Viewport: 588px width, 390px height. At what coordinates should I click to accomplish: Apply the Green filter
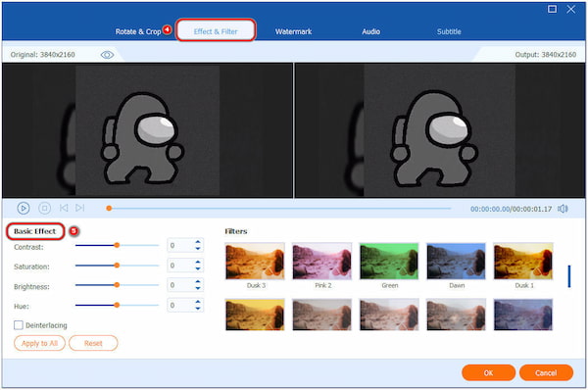389,262
